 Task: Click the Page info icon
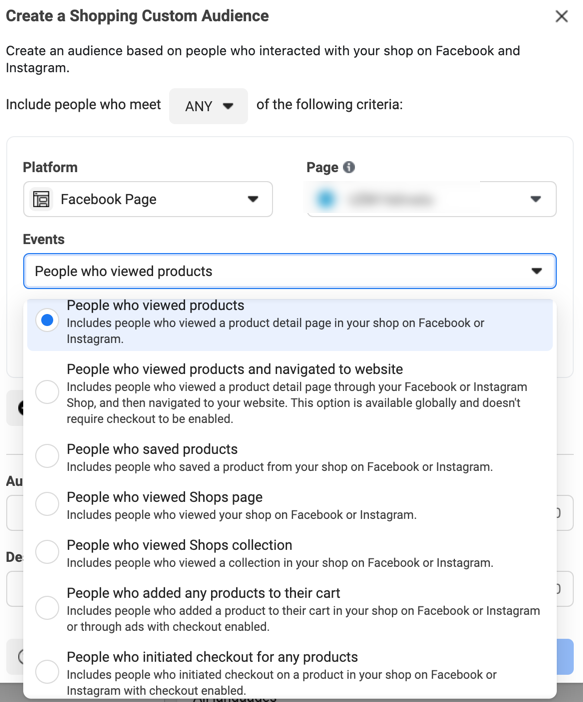[x=349, y=167]
